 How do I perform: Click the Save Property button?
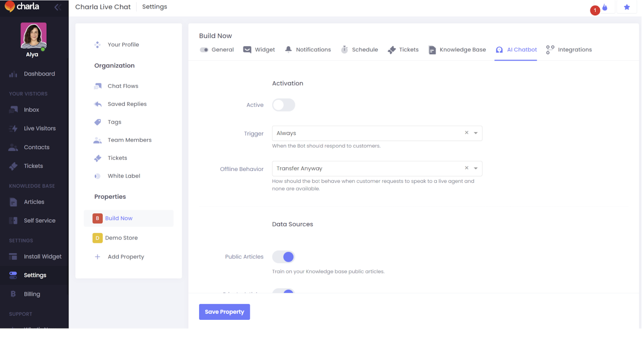(224, 311)
